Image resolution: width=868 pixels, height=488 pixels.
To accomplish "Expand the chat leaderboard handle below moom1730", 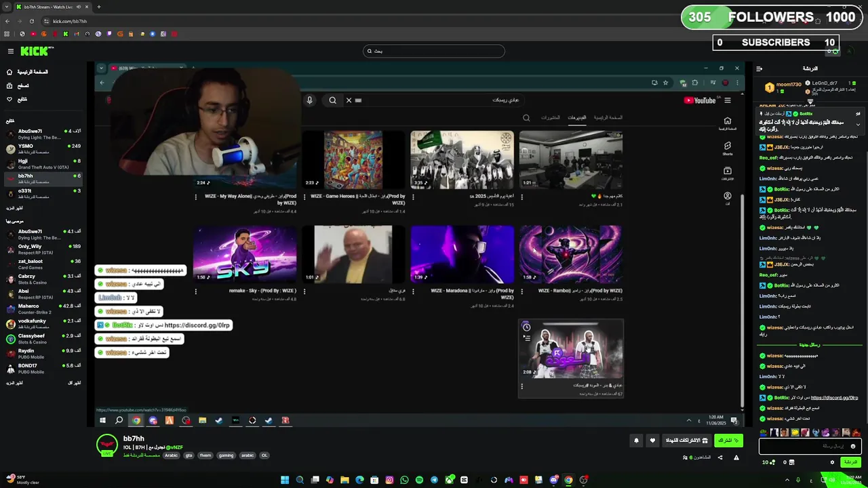I will (810, 102).
